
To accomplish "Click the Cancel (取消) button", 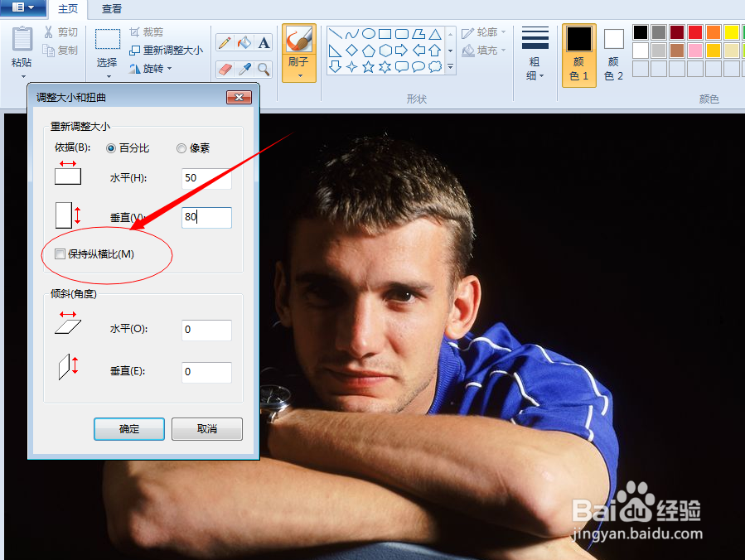I will pos(207,429).
